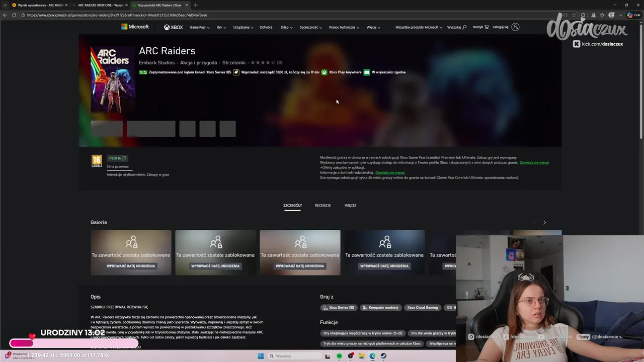Switch to the WIĘCEJ page tab
644x362 pixels.
point(350,206)
